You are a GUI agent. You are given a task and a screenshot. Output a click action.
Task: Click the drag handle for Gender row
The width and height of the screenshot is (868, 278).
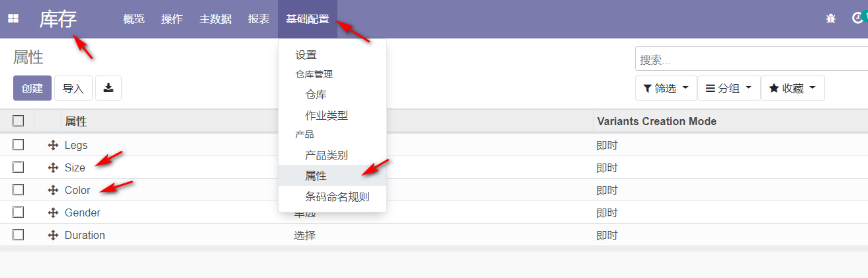click(x=54, y=213)
